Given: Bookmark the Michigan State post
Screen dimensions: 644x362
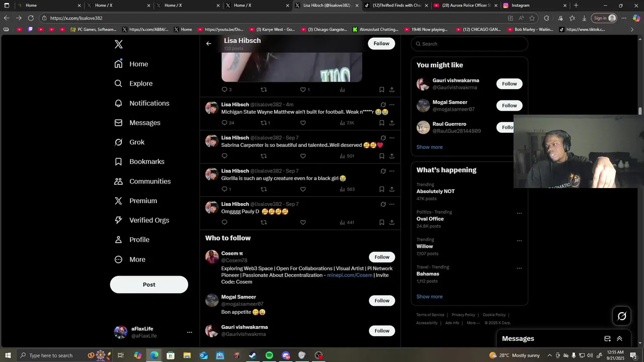Looking at the screenshot, I should click(x=381, y=123).
